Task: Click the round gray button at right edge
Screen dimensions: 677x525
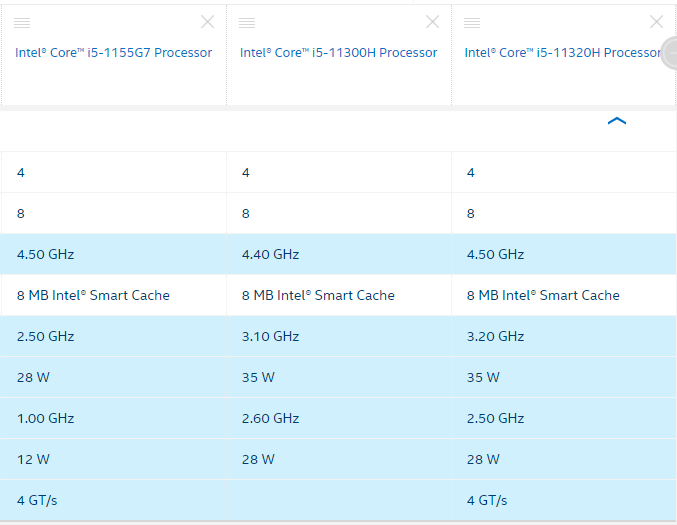Action: pos(670,53)
